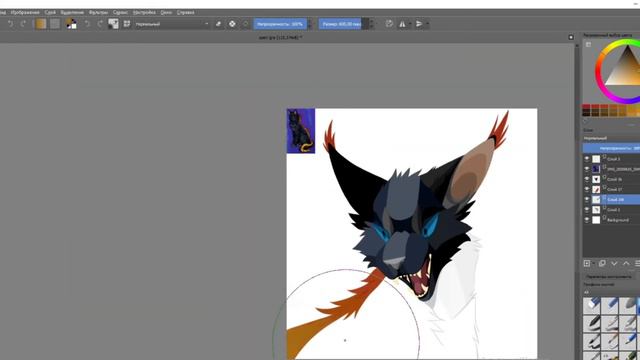Open the foreground/background color selector icon

tap(71, 24)
